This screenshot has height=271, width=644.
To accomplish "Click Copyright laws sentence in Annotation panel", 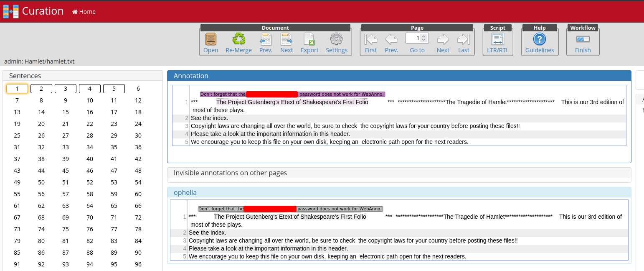I will pos(355,126).
